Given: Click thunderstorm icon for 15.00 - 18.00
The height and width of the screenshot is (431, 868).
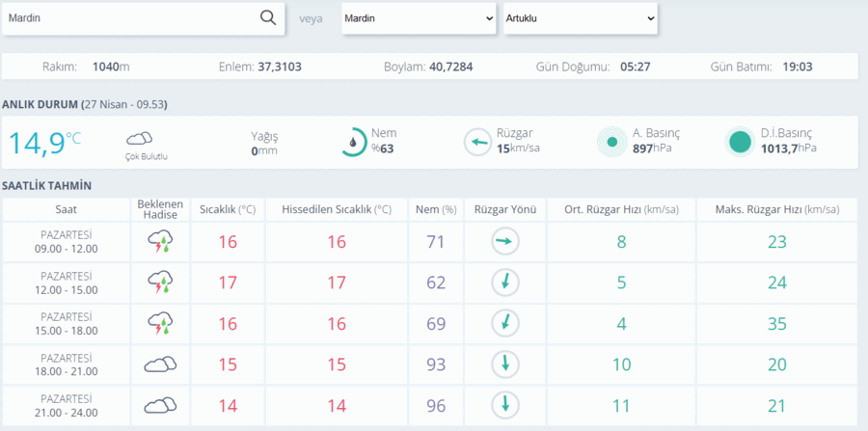Looking at the screenshot, I should click(x=160, y=324).
